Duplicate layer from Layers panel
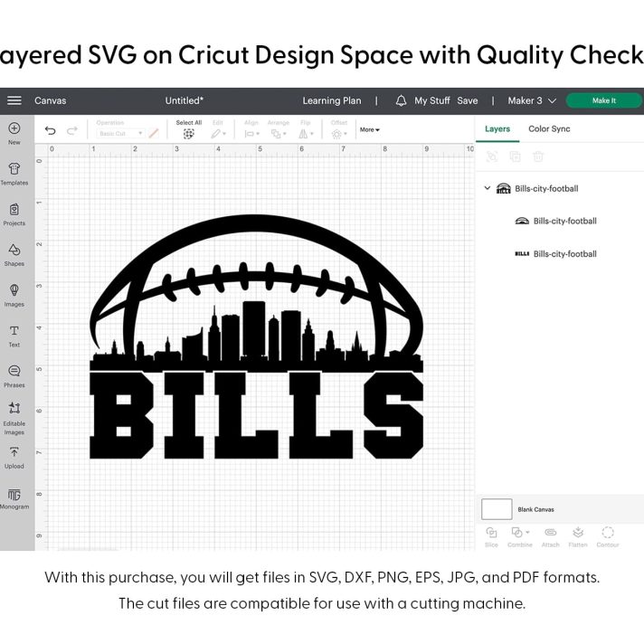The image size is (644, 644). pos(515,156)
